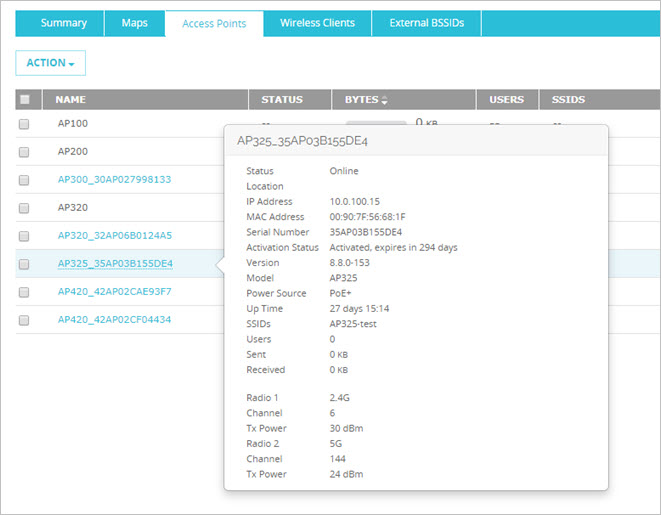This screenshot has height=515, width=661.
Task: Tick the AP300_30AP027998133 row checkbox
Action: (24, 180)
